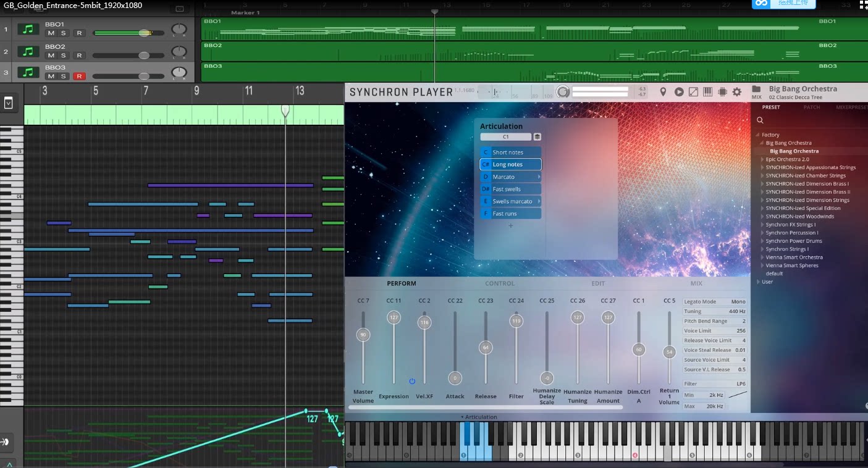Open the PATCH tab in browser
The image size is (868, 468).
pos(811,107)
